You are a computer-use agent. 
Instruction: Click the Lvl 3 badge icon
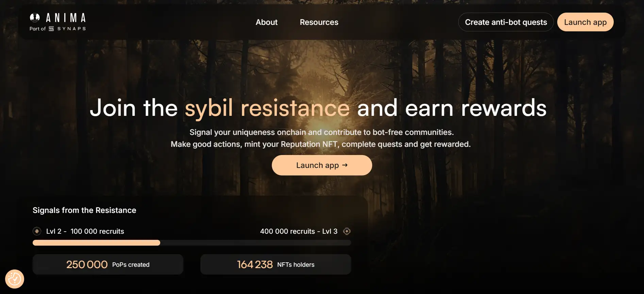click(x=347, y=231)
